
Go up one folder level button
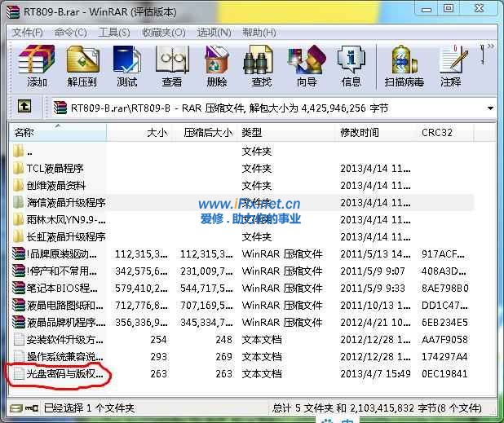tap(24, 106)
